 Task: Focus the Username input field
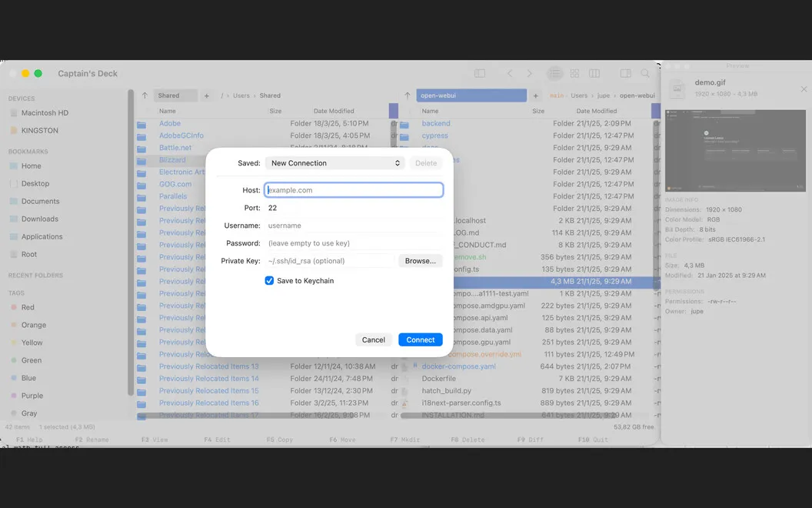tap(354, 226)
